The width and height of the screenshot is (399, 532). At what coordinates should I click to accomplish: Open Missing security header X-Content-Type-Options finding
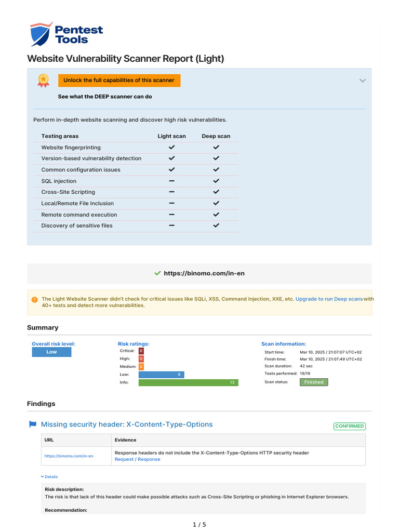click(127, 424)
